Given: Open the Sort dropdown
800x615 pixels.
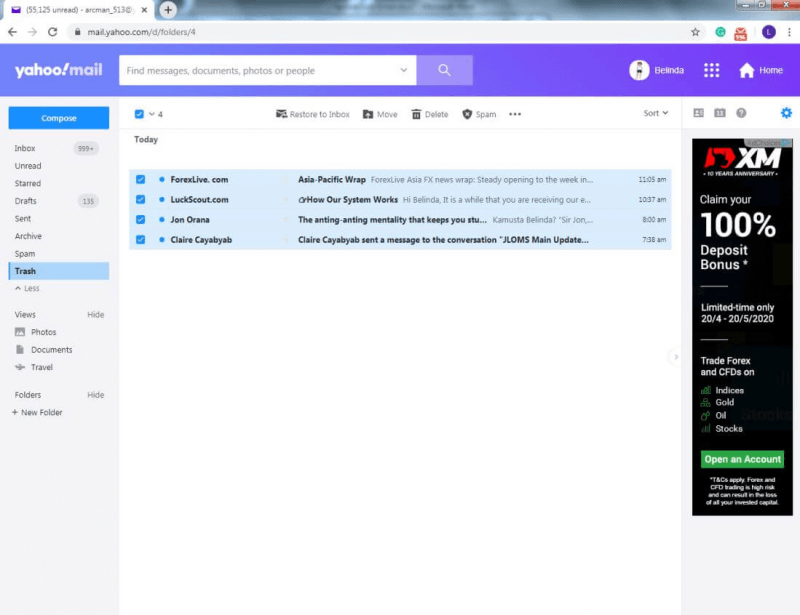Looking at the screenshot, I should (x=656, y=113).
